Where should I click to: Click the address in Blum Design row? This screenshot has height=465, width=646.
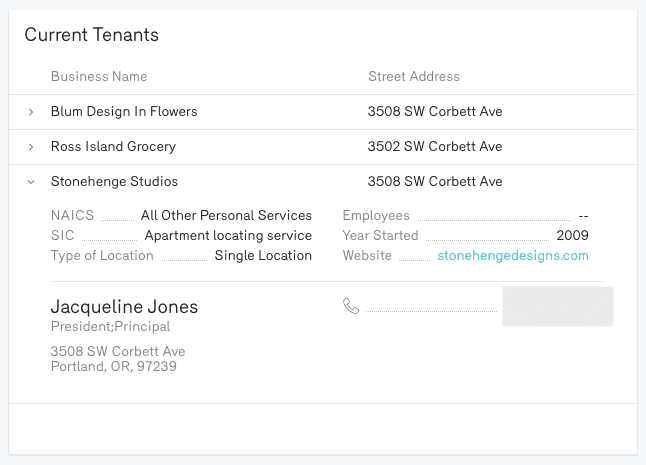tap(435, 112)
